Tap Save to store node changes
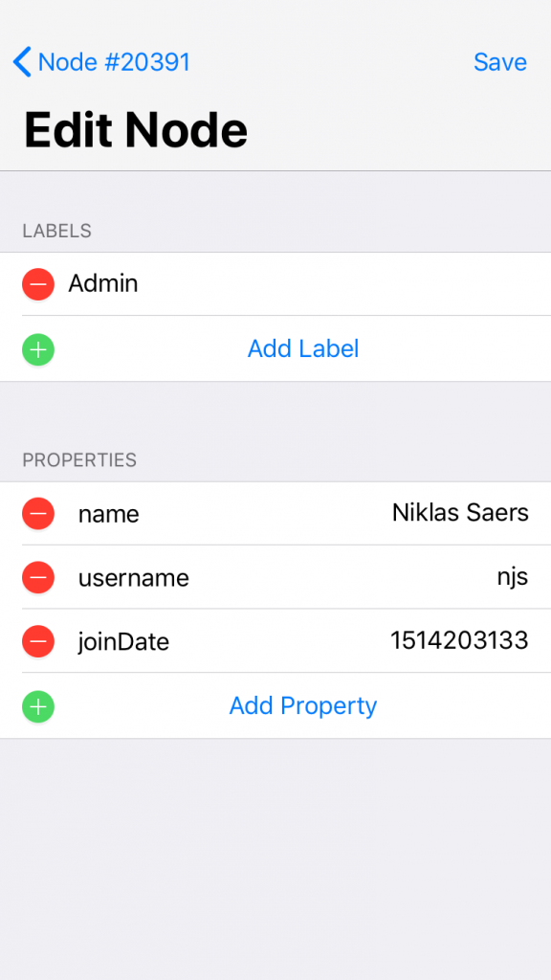 [499, 61]
